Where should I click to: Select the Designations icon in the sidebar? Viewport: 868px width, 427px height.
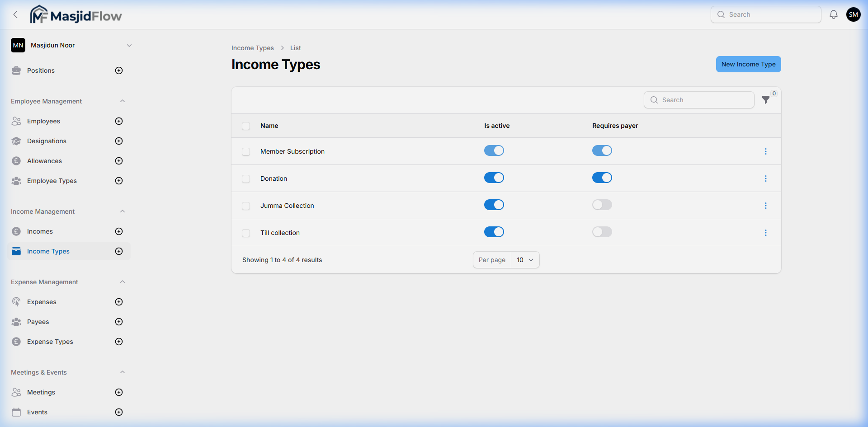pyautogui.click(x=16, y=141)
